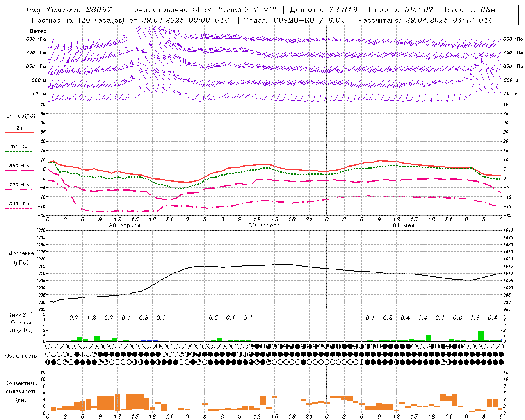
Task: Click the Облачность row label
Action: (x=21, y=356)
